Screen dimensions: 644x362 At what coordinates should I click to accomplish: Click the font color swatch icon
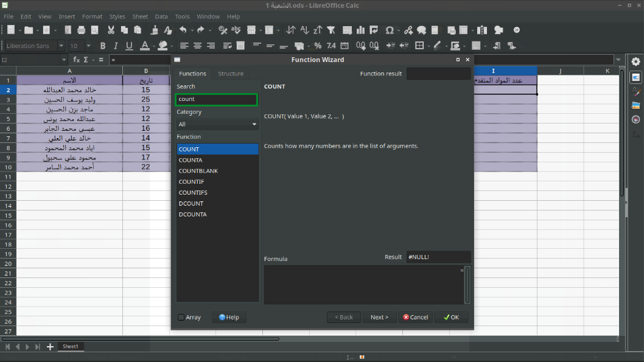(x=144, y=46)
